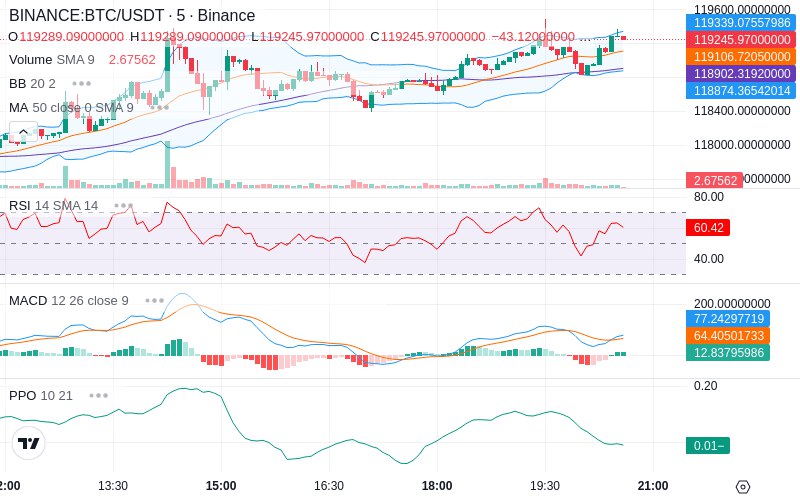This screenshot has width=800, height=500.
Task: Select the Volume SMA 9 legend
Action: [52, 60]
